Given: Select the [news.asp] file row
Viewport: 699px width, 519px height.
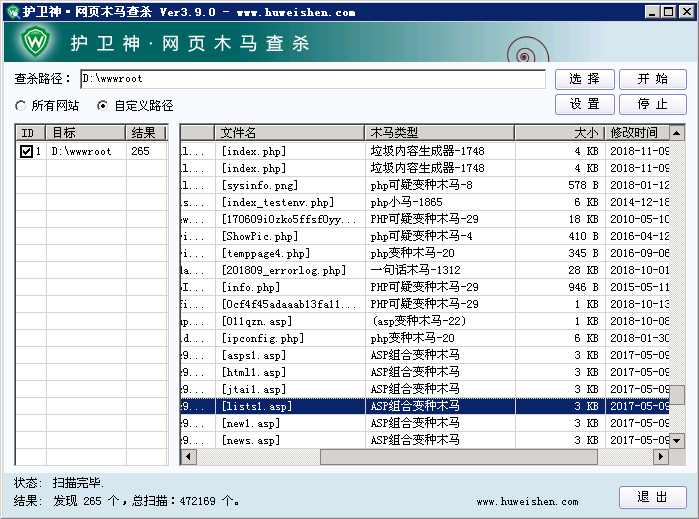Looking at the screenshot, I should pyautogui.click(x=425, y=440).
